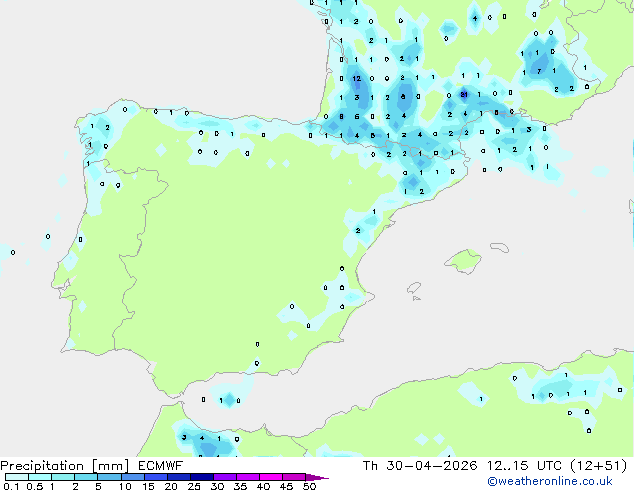Click the 2–5 mm legend swatch
The image size is (634, 490).
coord(86,477)
